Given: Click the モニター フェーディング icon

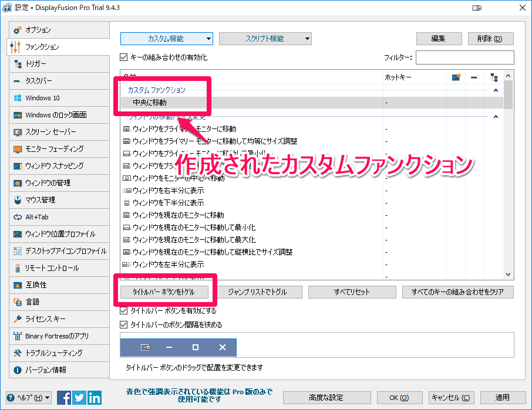Looking at the screenshot, I should pos(18,149).
